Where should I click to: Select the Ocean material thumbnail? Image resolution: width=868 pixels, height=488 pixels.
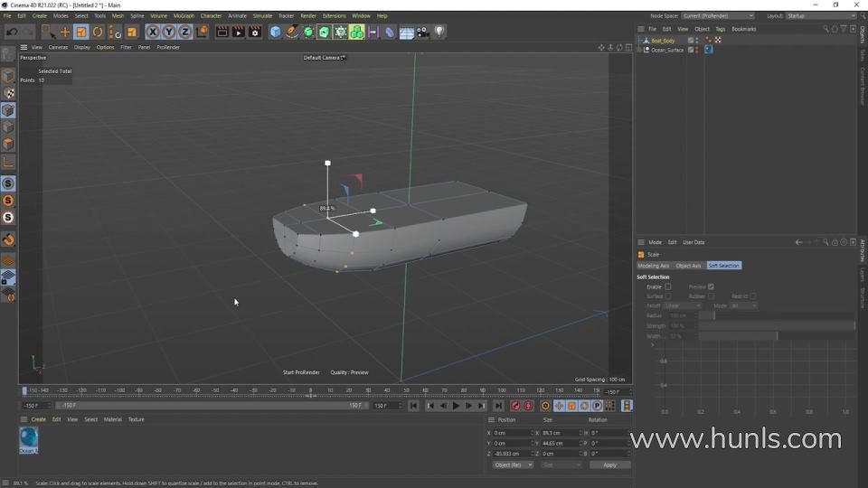29,438
